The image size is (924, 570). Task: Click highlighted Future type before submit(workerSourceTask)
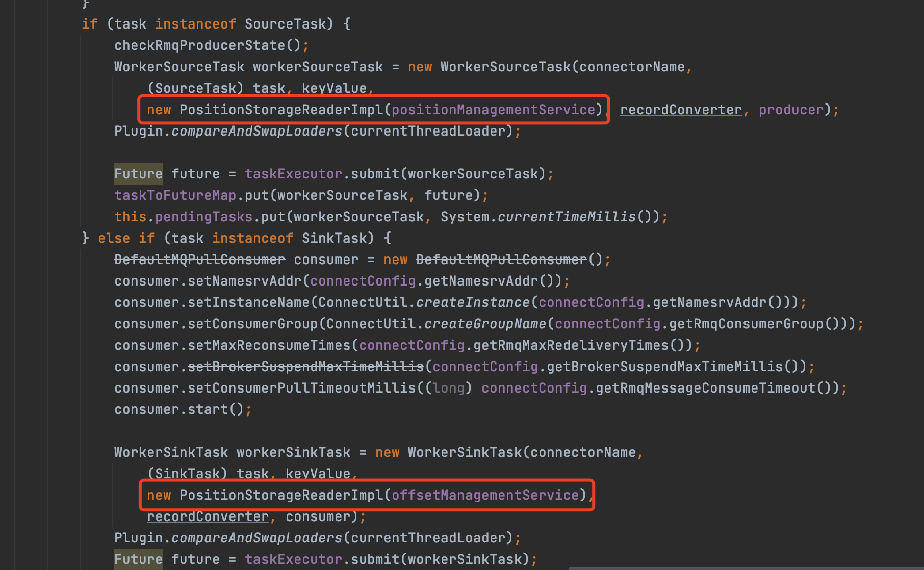click(138, 174)
